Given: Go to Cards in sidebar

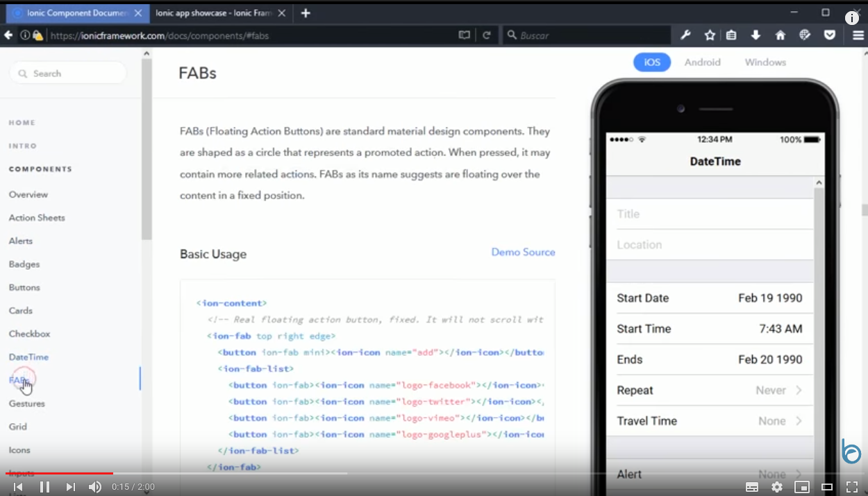Looking at the screenshot, I should tap(21, 311).
